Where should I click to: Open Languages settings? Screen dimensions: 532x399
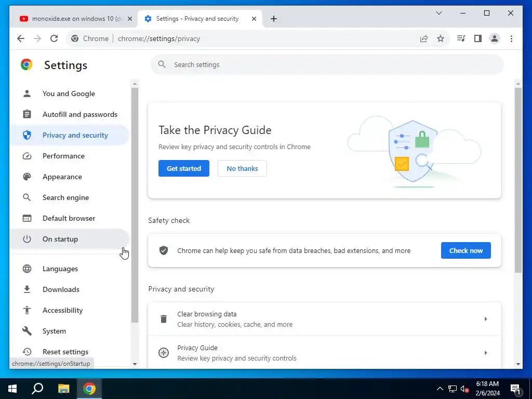coord(69,269)
